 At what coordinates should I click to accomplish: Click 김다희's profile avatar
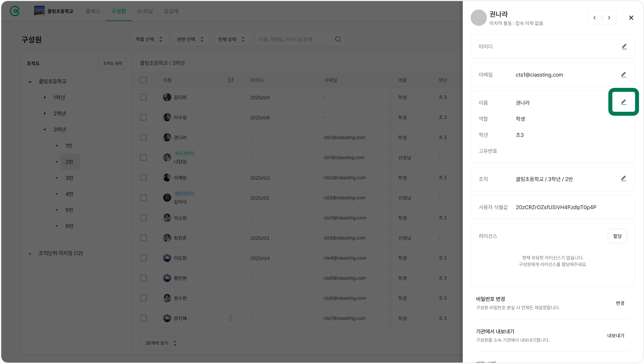pos(167,97)
